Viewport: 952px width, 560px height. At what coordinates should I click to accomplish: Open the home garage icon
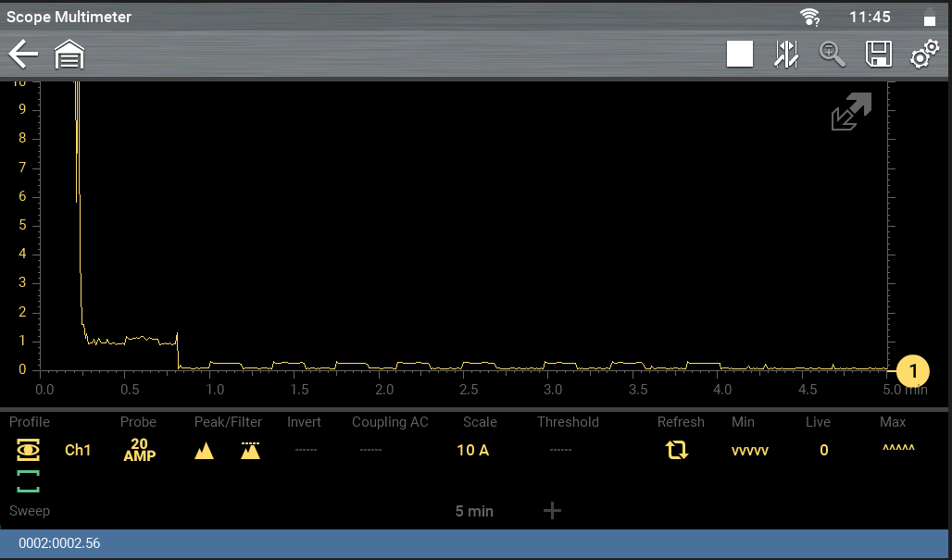coord(69,56)
